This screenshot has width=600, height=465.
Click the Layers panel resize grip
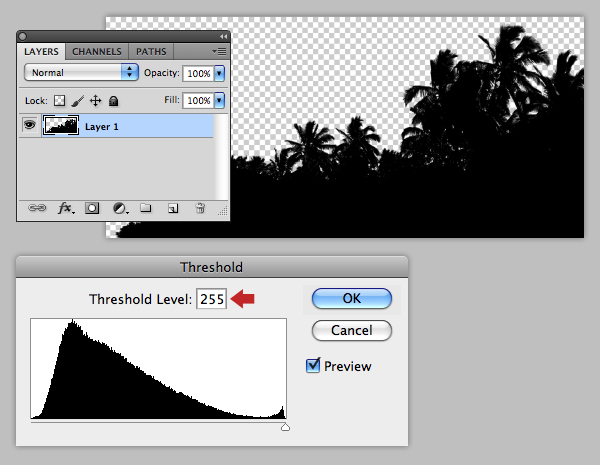223,210
